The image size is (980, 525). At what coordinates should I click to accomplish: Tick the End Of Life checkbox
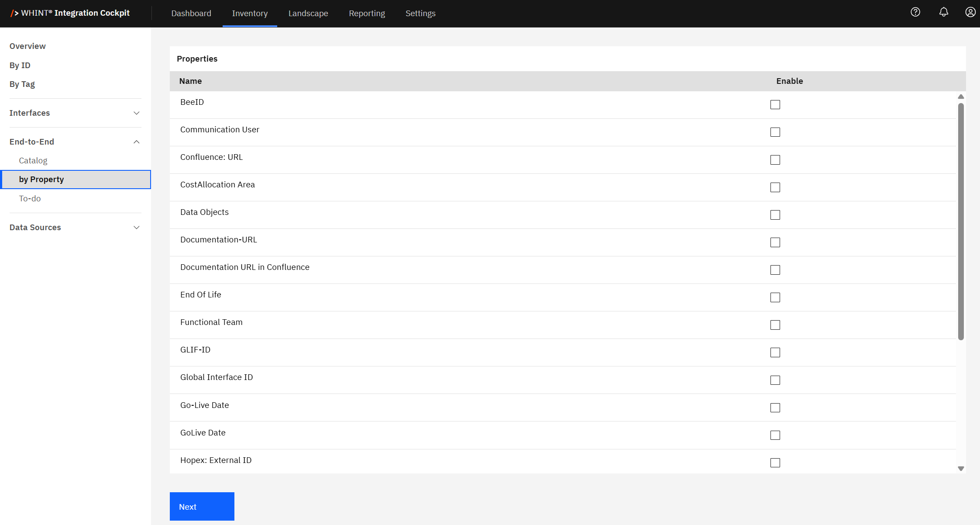(775, 297)
